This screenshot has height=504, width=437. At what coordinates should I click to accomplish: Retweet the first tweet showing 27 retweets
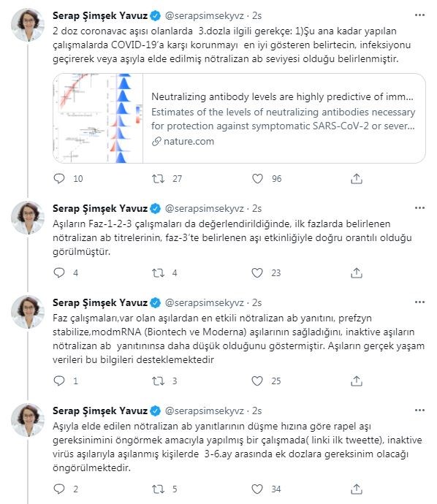(x=158, y=178)
